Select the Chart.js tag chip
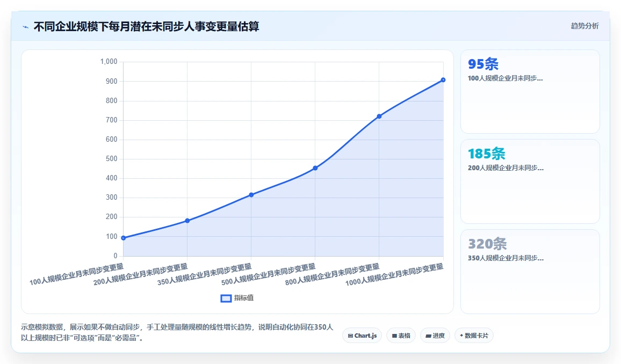621x364 pixels. (x=362, y=336)
